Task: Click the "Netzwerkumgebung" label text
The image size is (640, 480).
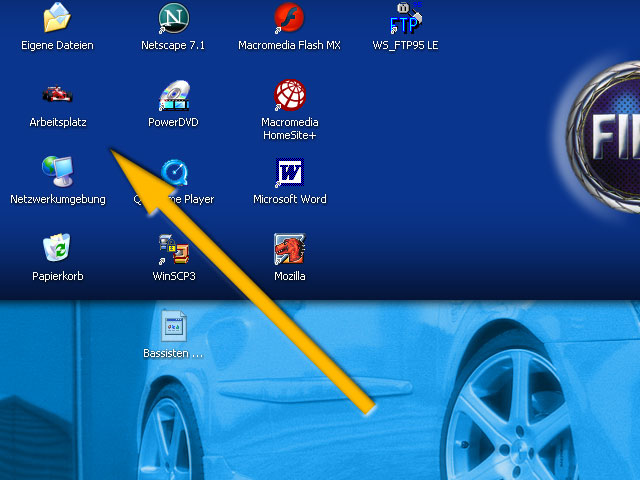Action: point(57,199)
